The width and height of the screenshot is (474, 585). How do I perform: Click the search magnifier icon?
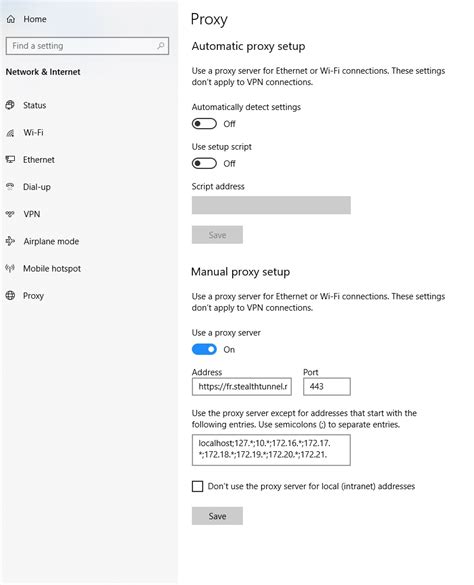click(160, 46)
